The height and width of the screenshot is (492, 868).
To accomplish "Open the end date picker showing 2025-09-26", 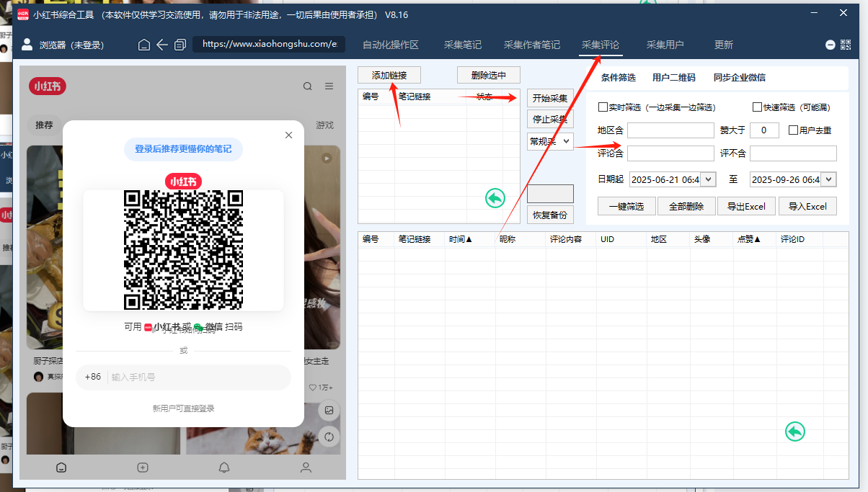I will coord(829,179).
